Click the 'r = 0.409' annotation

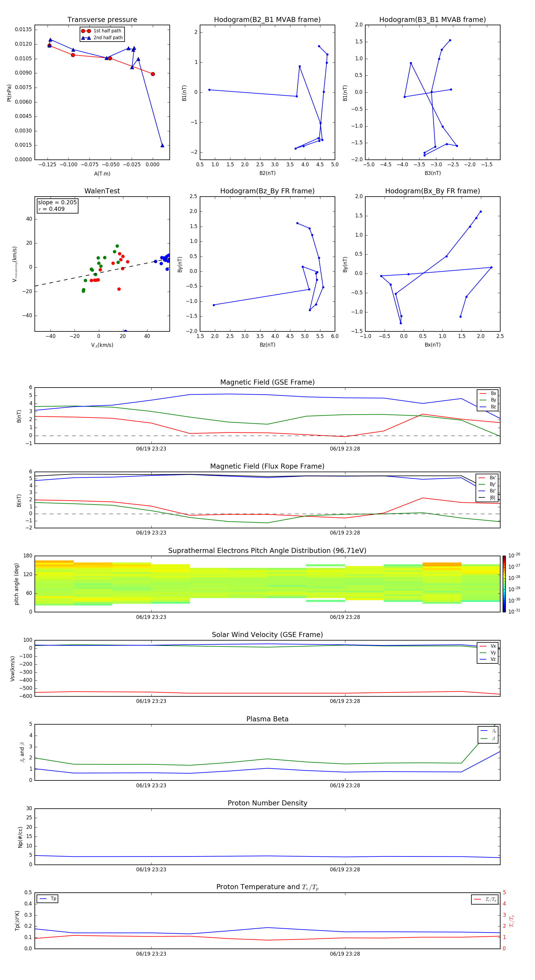51,209
